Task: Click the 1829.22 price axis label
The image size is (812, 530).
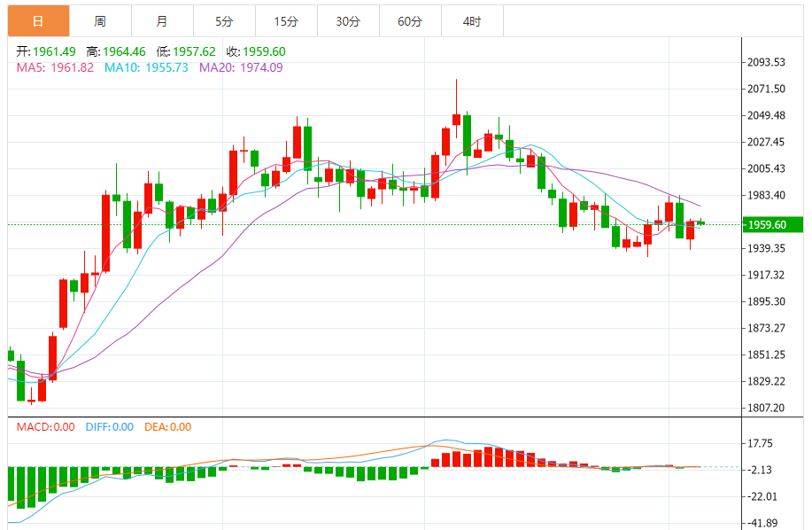Action: click(767, 381)
